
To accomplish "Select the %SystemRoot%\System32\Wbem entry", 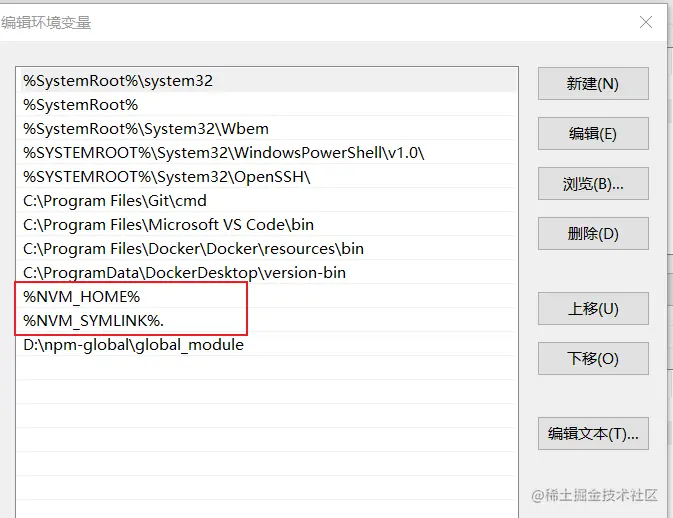I will point(145,129).
